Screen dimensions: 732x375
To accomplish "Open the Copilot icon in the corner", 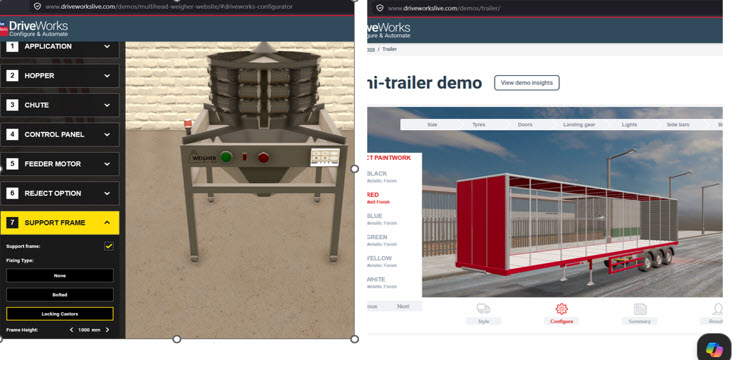I will [714, 349].
